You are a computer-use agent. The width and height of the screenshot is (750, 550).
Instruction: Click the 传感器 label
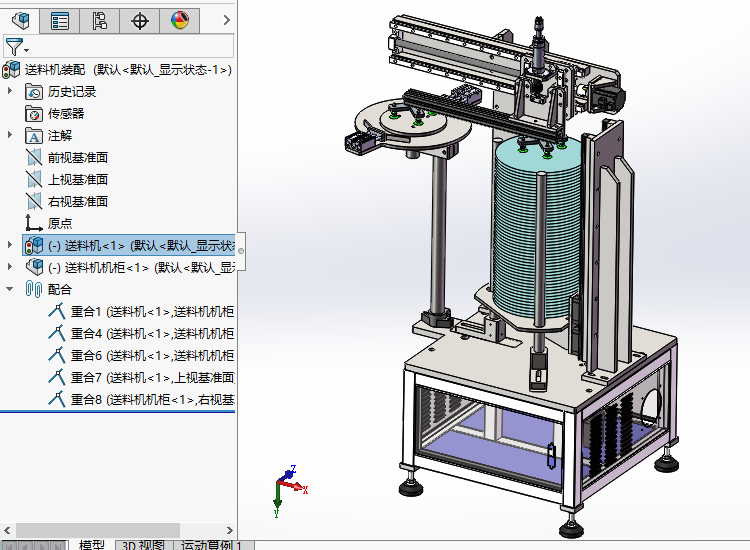[66, 113]
